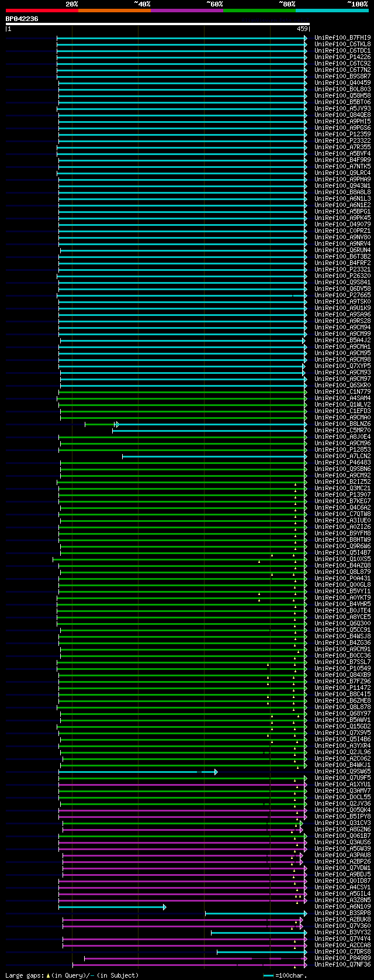This screenshot has width=374, height=980.
Task: Select label UniRef100_A6N109
Action: click(x=342, y=906)
